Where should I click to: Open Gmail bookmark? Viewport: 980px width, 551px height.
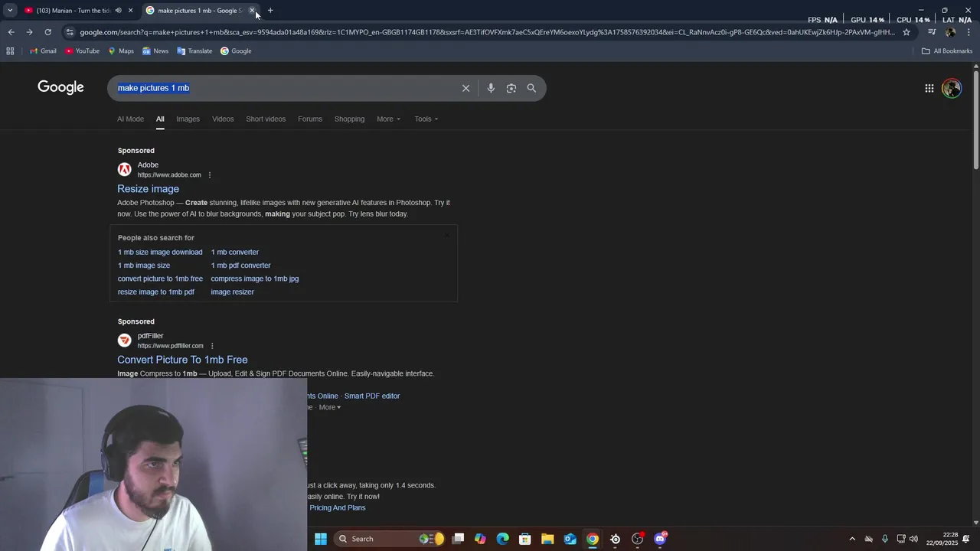coord(43,51)
